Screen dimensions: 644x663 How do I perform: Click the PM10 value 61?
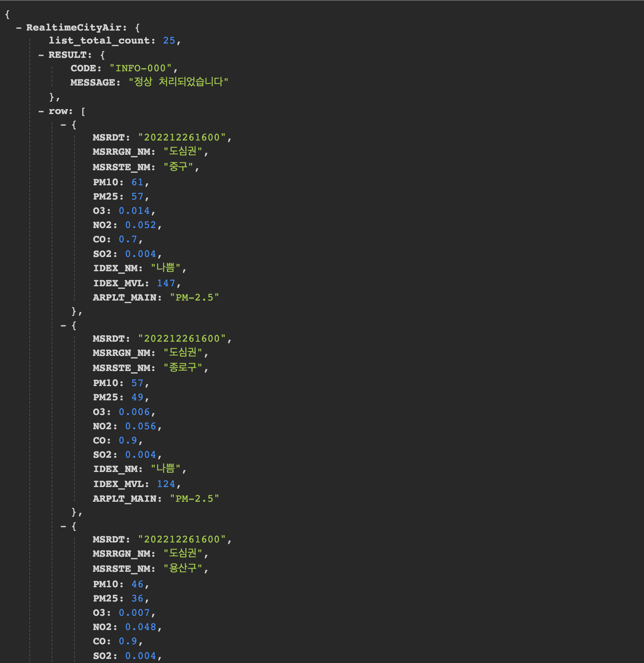[137, 182]
